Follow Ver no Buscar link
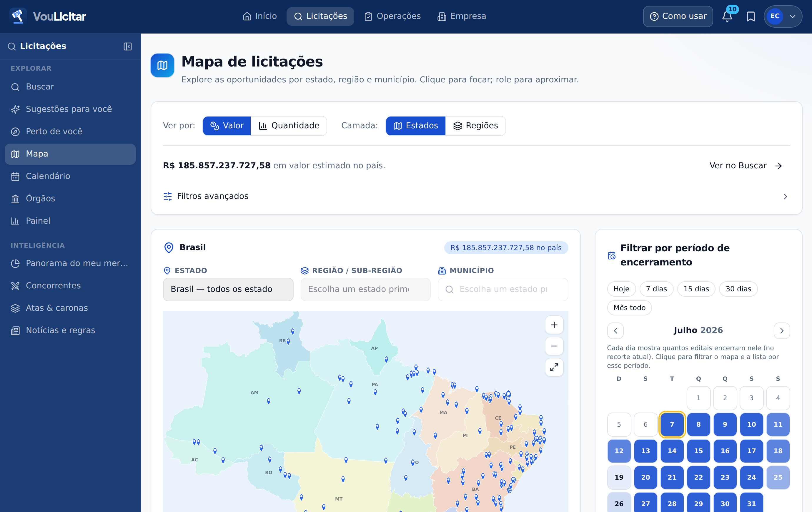Viewport: 812px width, 512px height. 746,166
